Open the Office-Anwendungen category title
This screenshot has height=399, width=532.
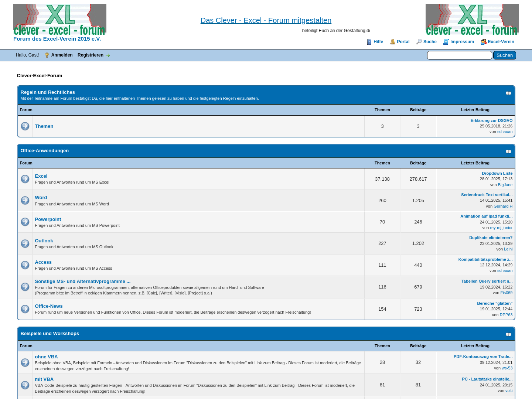(45, 150)
